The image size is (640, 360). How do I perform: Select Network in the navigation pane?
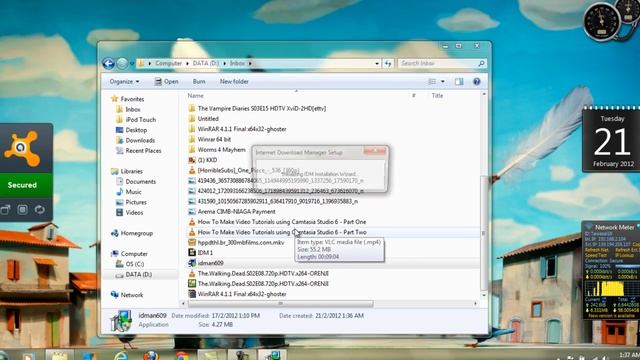click(x=131, y=295)
